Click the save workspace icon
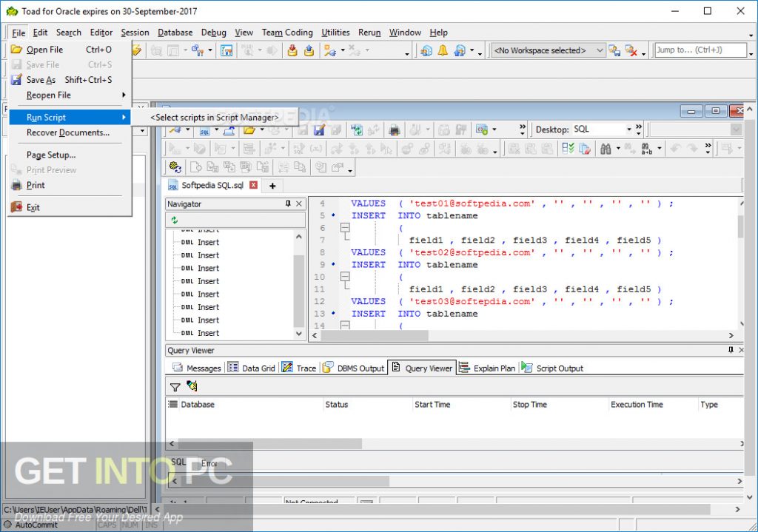The height and width of the screenshot is (532, 758). coord(614,50)
